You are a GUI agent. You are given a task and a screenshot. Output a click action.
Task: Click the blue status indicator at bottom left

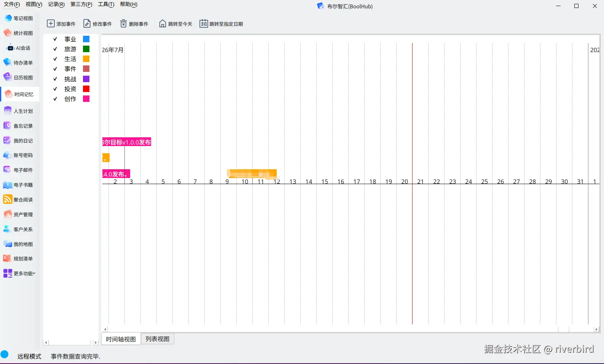pos(5,354)
